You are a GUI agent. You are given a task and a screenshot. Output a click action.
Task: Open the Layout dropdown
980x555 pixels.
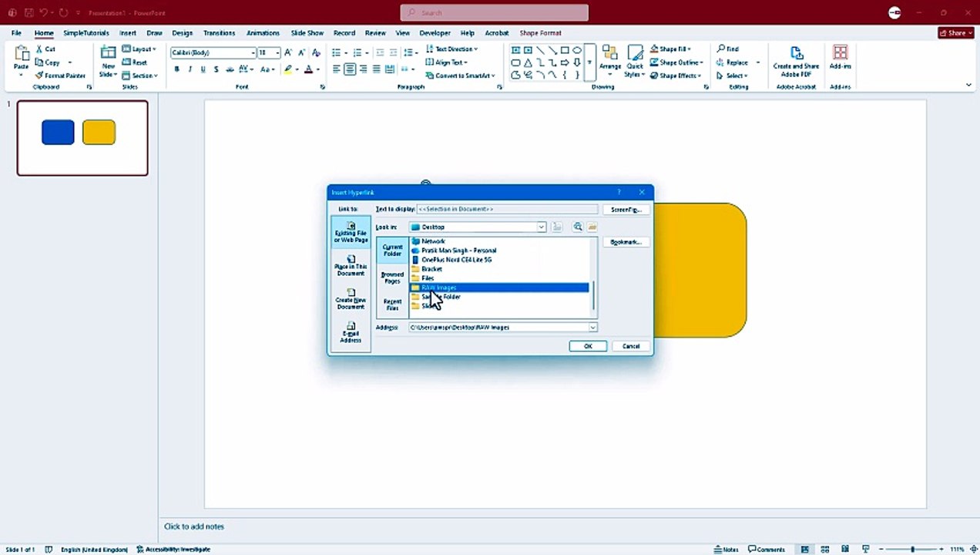[x=139, y=49]
